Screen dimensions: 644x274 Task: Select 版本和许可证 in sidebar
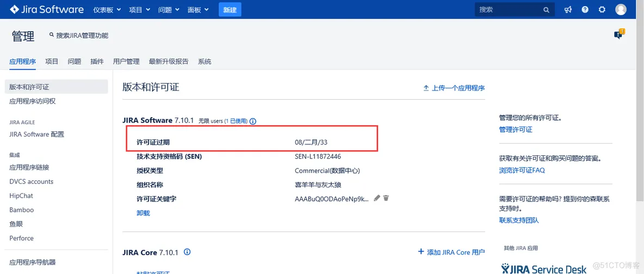pos(56,87)
